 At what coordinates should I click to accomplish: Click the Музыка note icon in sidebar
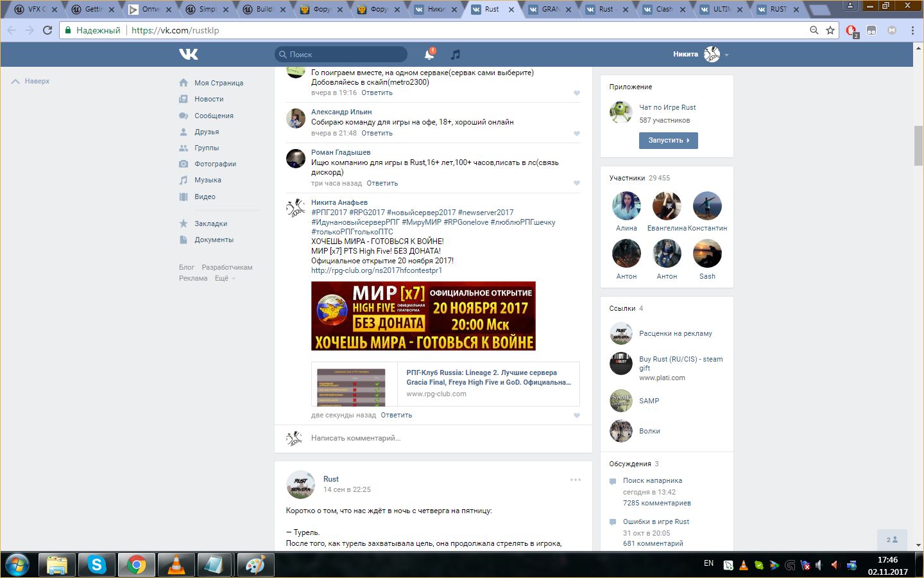coord(184,180)
